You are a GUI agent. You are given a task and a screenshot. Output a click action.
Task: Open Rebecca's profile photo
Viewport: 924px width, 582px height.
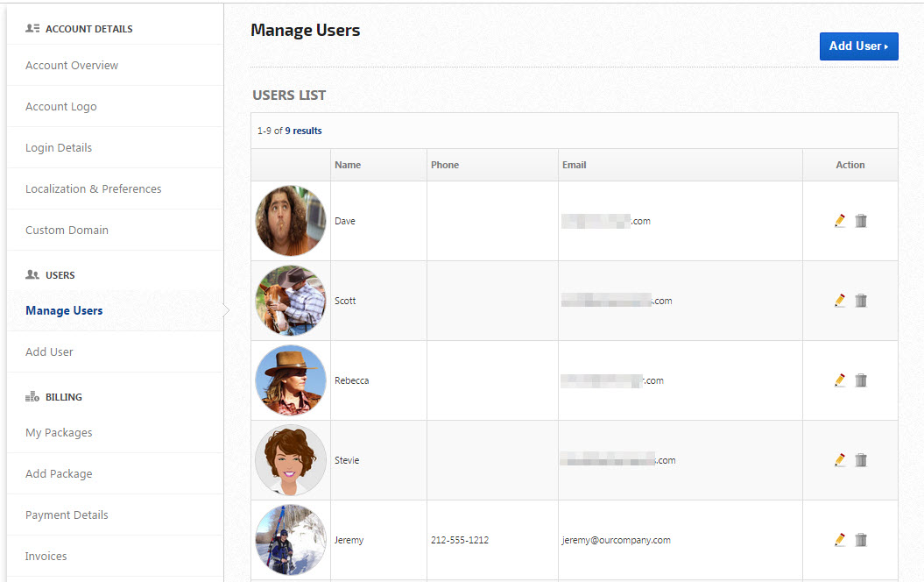(x=291, y=380)
